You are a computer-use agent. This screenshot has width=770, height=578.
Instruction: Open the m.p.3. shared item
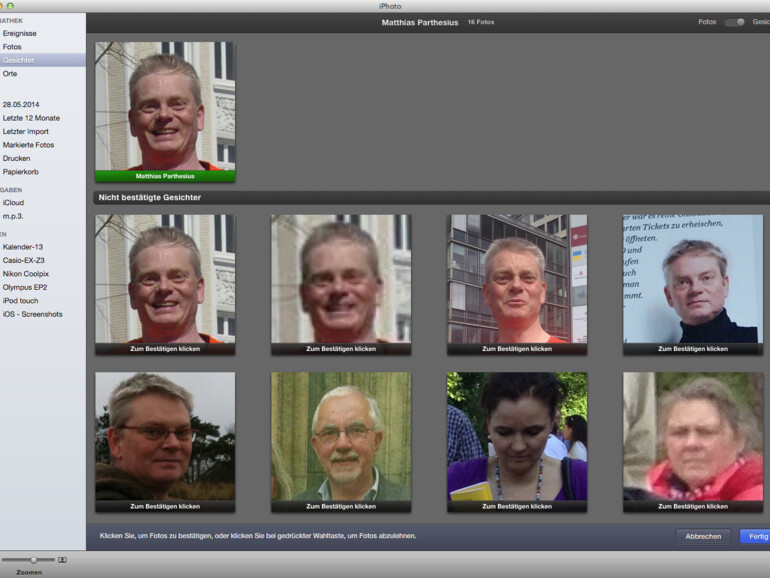coord(13,216)
